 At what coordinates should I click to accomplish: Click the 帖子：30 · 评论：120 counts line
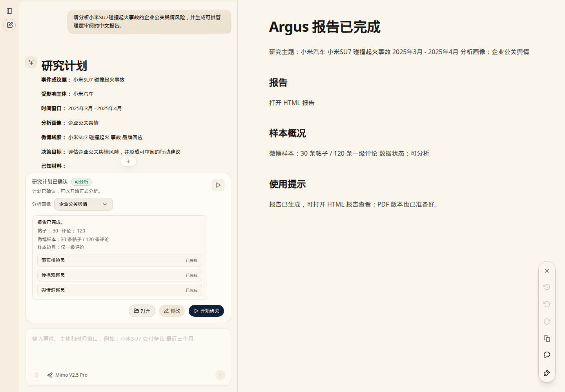coord(61,231)
